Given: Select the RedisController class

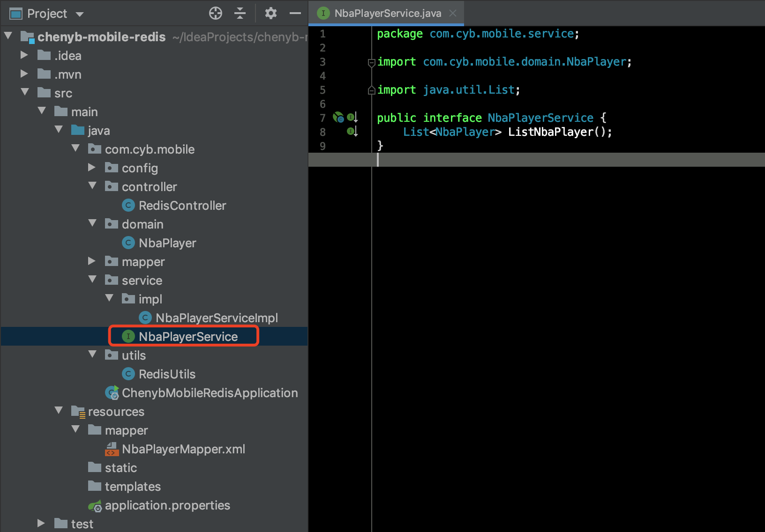Looking at the screenshot, I should pyautogui.click(x=182, y=206).
